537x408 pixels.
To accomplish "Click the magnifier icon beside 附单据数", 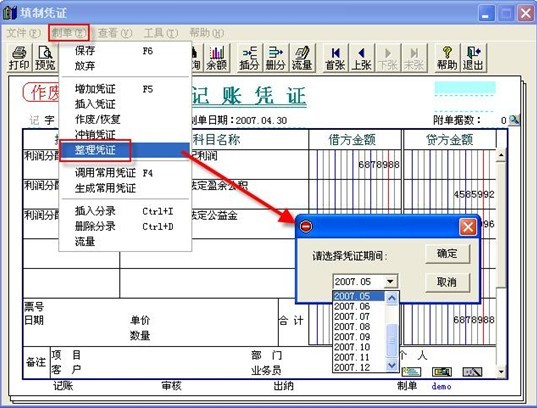I will (514, 120).
